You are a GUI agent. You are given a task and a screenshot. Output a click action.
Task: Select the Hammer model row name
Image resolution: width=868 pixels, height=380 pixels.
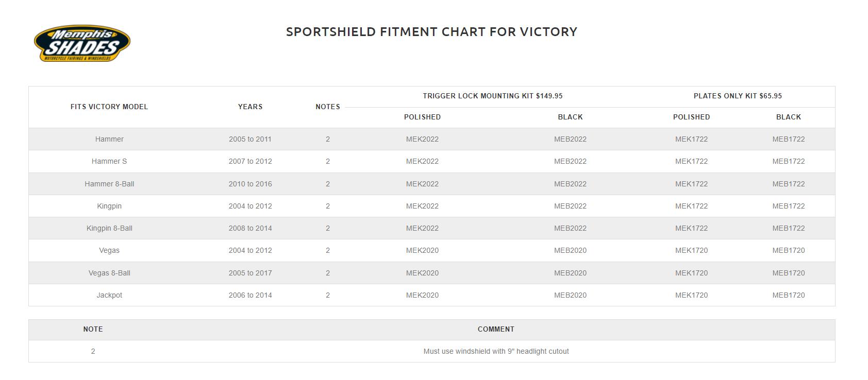[x=109, y=139]
